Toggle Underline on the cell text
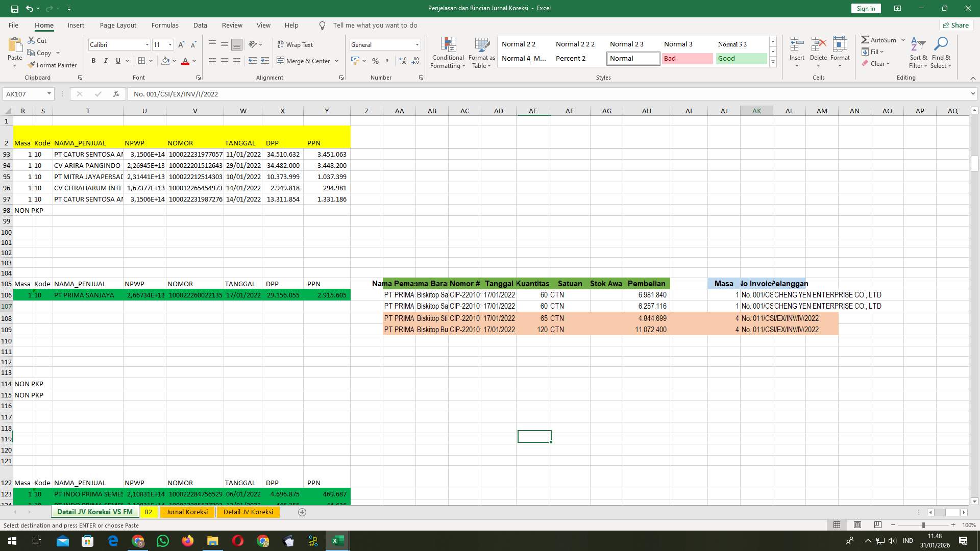This screenshot has height=551, width=980. 117,60
